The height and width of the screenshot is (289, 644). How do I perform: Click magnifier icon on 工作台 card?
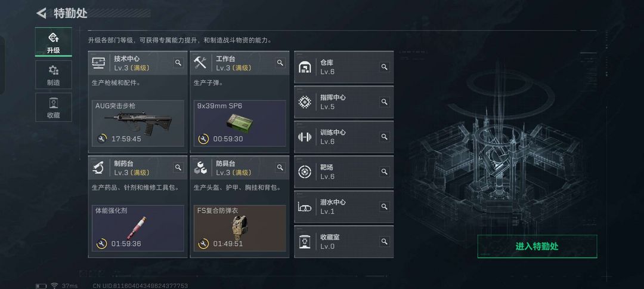point(280,63)
